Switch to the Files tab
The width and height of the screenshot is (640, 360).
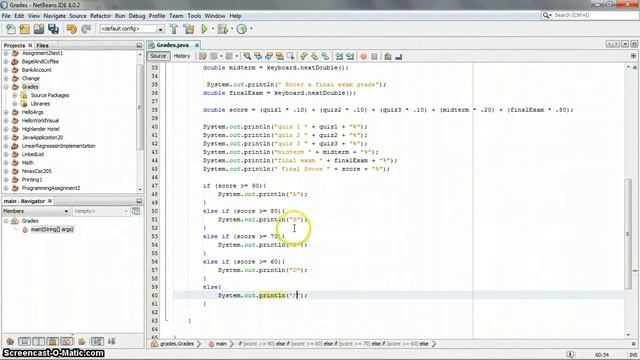coord(42,45)
